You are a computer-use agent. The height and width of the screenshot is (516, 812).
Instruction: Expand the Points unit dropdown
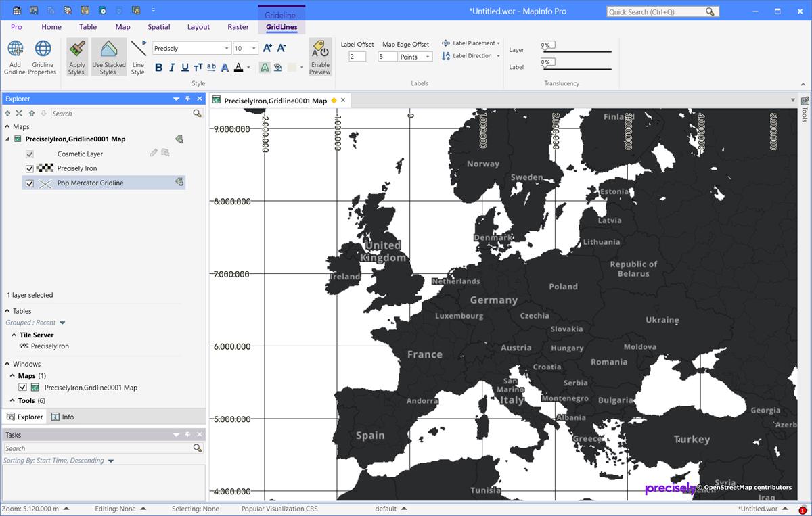(428, 56)
